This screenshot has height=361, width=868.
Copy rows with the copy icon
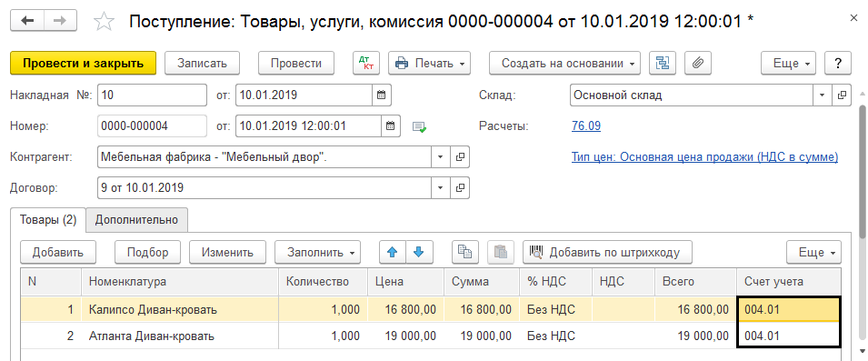tap(465, 253)
